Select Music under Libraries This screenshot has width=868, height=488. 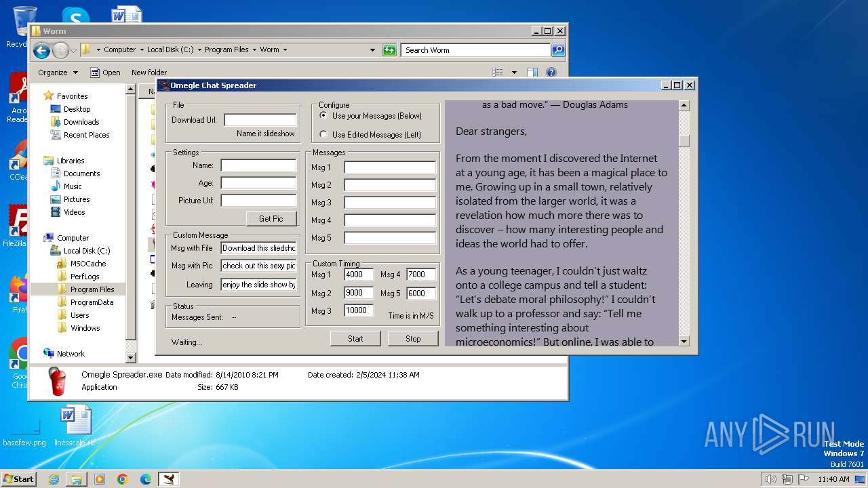click(73, 186)
